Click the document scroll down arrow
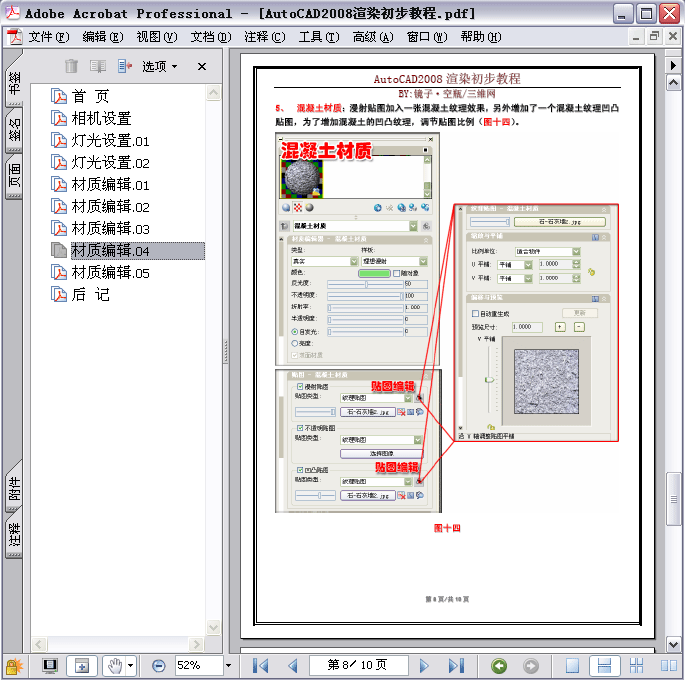The image size is (685, 680). pyautogui.click(x=673, y=644)
